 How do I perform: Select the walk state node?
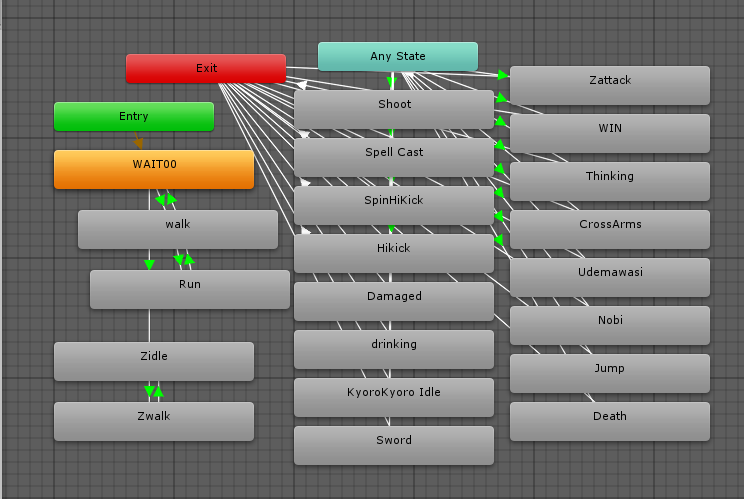(178, 230)
